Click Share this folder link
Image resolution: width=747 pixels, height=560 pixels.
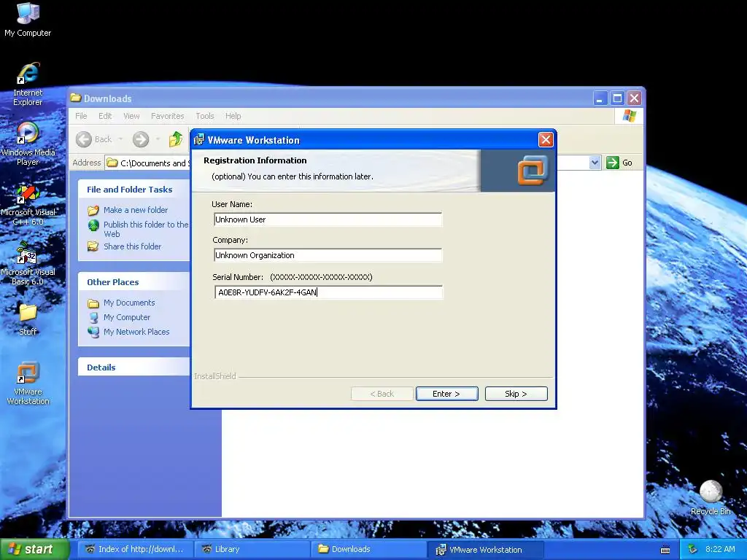pyautogui.click(x=133, y=246)
